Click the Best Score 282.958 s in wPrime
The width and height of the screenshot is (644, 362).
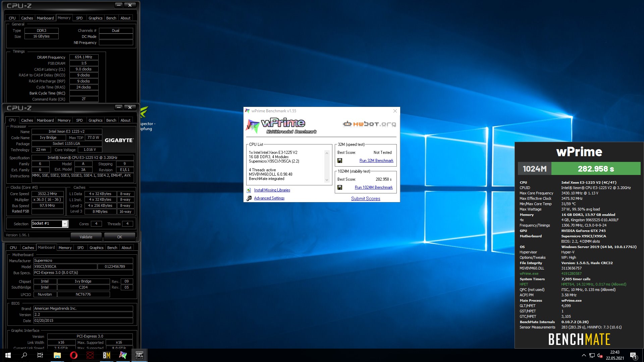point(384,179)
